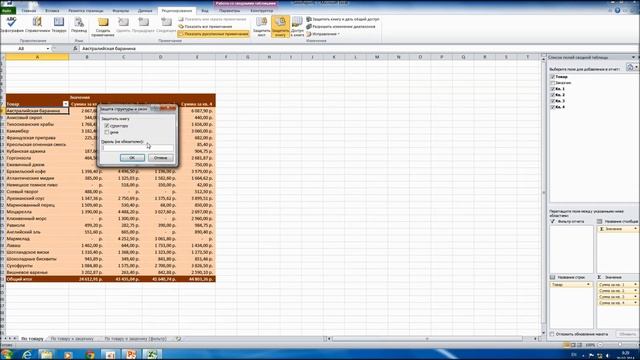Image resolution: width=640 pixels, height=360 pixels.
Task: Open the Перевод translate tool
Action: pyautogui.click(x=79, y=24)
